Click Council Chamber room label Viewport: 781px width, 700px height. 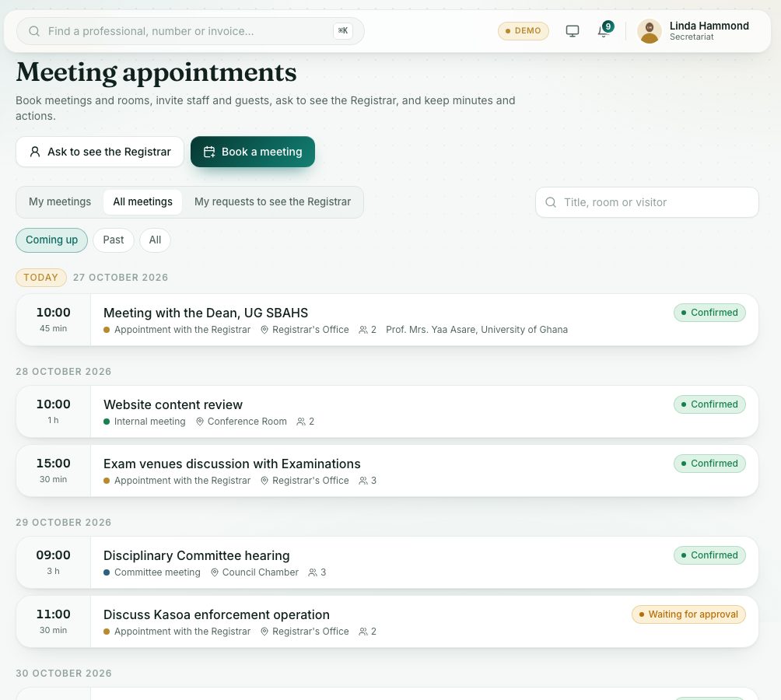(x=260, y=572)
